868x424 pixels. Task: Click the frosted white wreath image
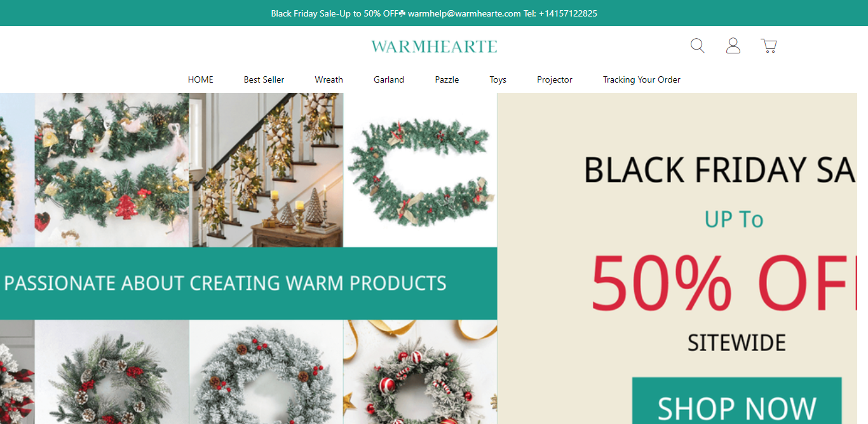[266, 372]
